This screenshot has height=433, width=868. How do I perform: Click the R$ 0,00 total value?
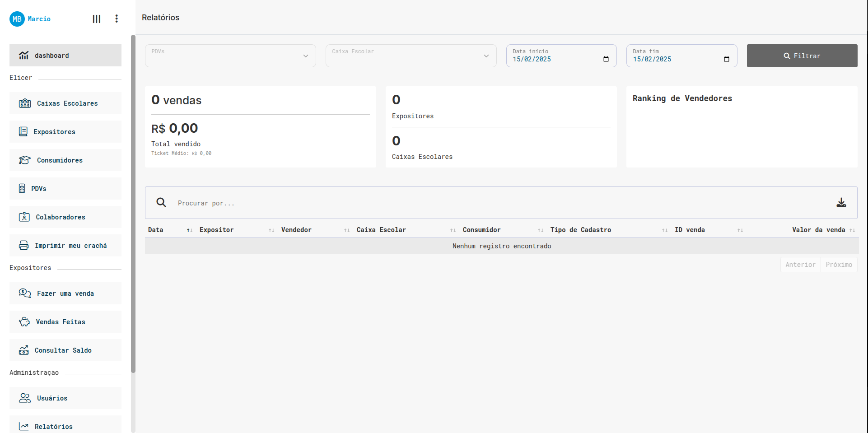(175, 128)
